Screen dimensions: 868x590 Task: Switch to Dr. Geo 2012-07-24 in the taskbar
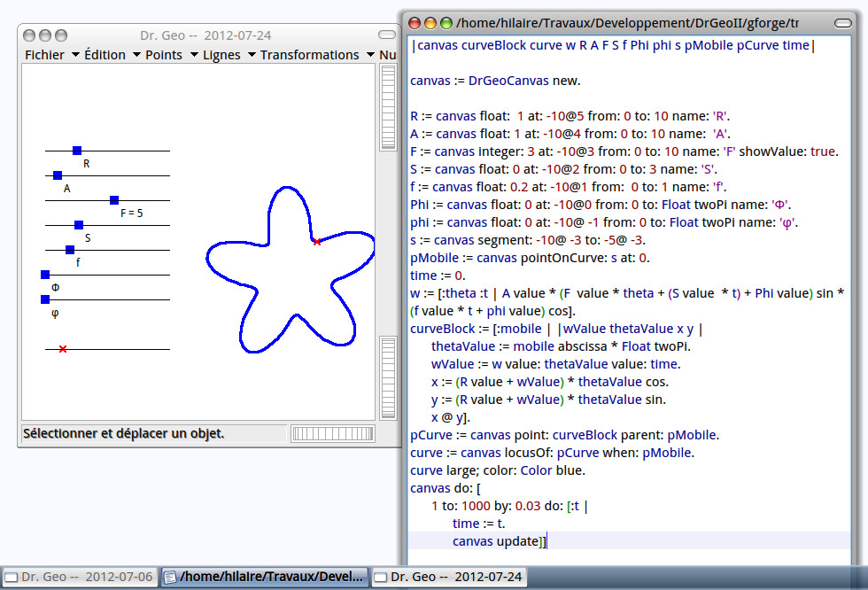448,577
